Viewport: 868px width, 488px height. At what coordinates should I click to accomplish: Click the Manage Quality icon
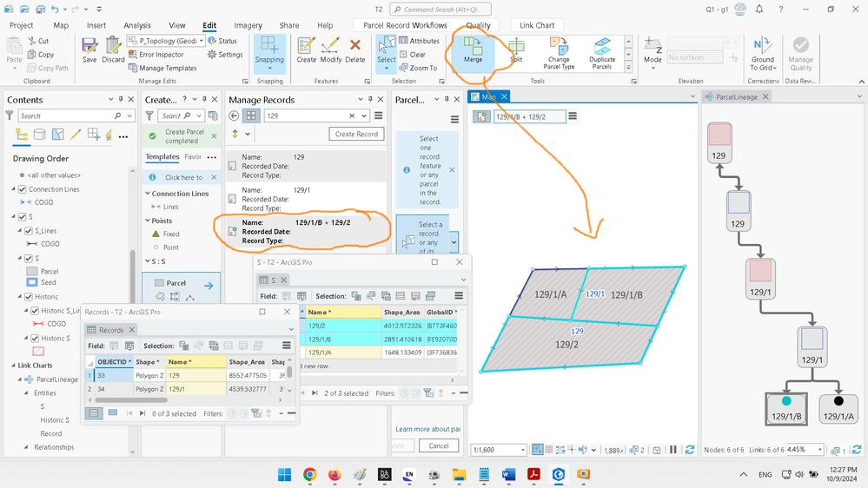pos(800,54)
